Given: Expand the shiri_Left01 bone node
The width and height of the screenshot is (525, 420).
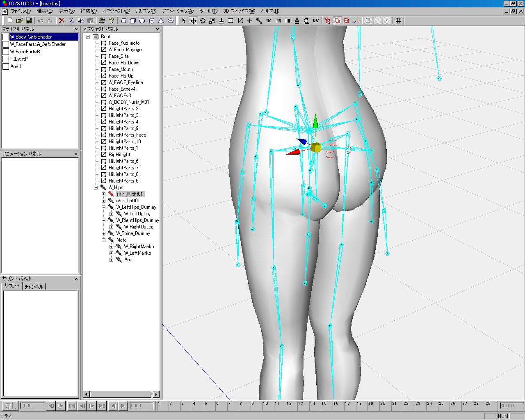Looking at the screenshot, I should click(104, 201).
